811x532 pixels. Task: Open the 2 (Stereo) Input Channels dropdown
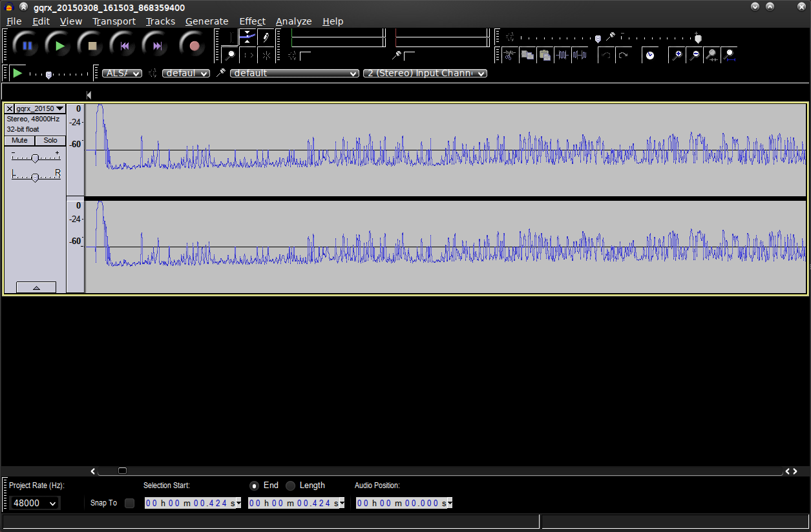(x=425, y=73)
